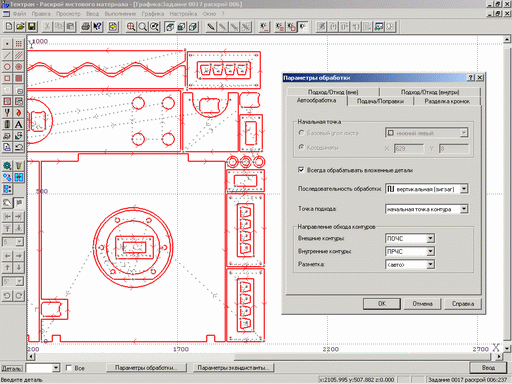Image resolution: width=512 pixels, height=384 pixels.
Task: Select the text tool letter A
Action: click(x=19, y=124)
